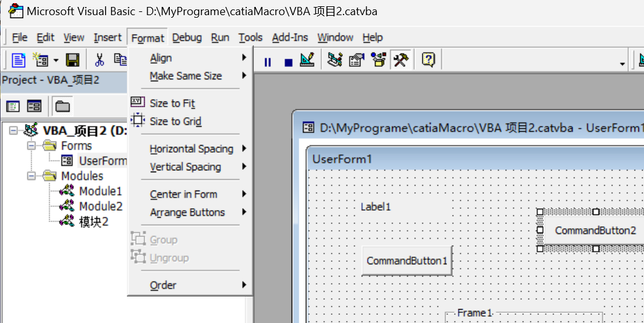Screen dimensions: 644x323
Task: Open the Add-Ins menu
Action: tap(290, 37)
